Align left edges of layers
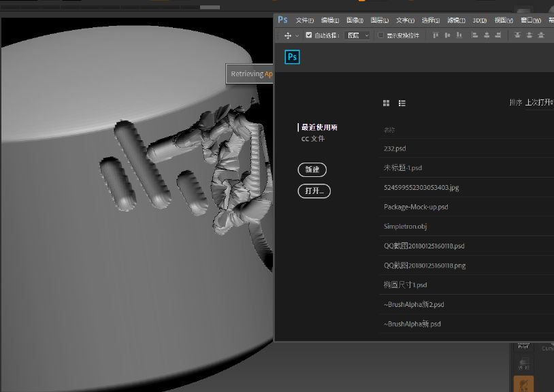 pyautogui.click(x=475, y=35)
